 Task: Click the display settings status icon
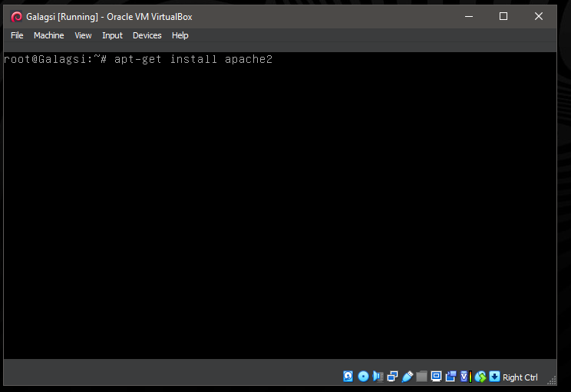pyautogui.click(x=436, y=377)
